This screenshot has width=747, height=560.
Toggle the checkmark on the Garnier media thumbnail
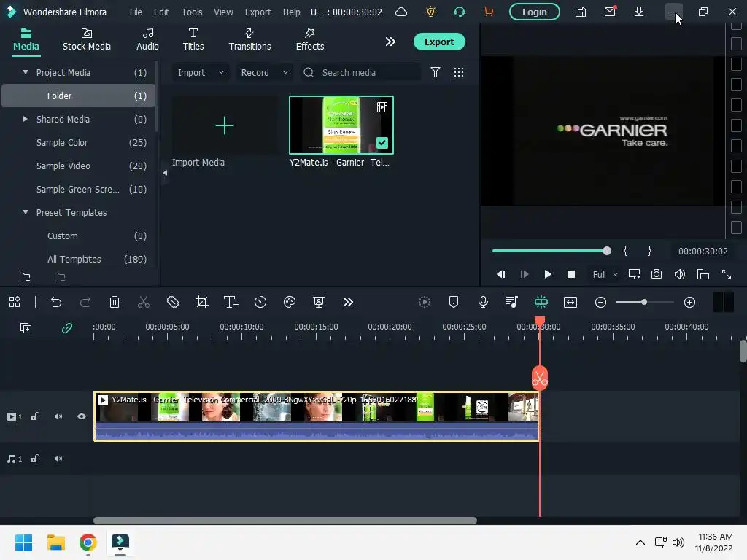[382, 143]
